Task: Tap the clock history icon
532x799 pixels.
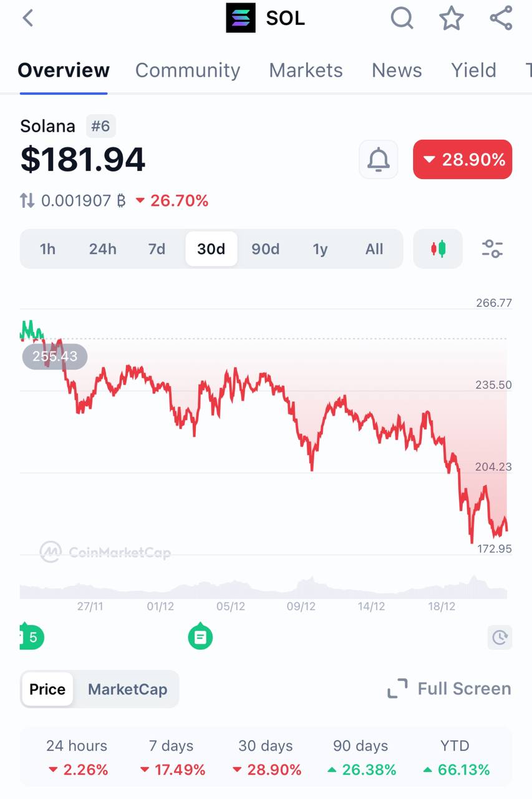Action: click(x=500, y=637)
